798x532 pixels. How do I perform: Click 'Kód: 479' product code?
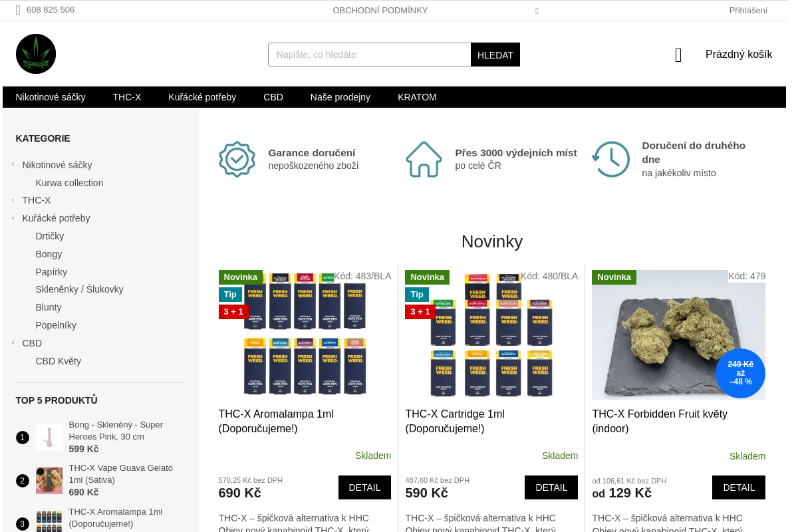click(x=747, y=276)
